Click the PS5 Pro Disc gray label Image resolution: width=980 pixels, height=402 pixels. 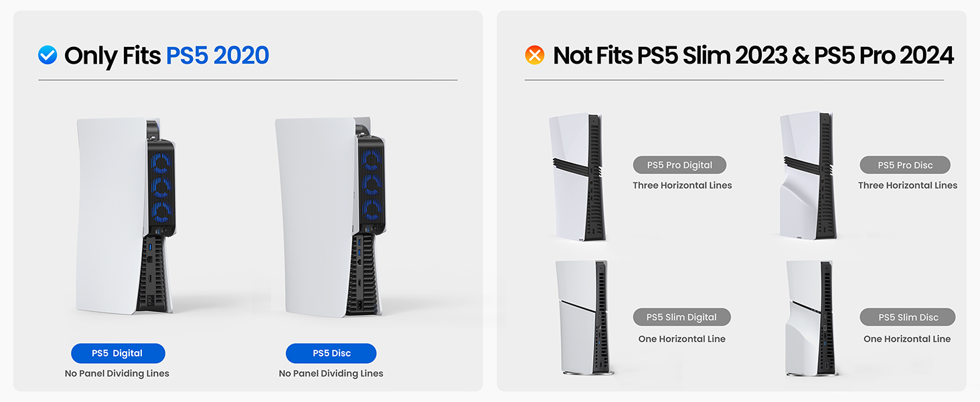905,165
